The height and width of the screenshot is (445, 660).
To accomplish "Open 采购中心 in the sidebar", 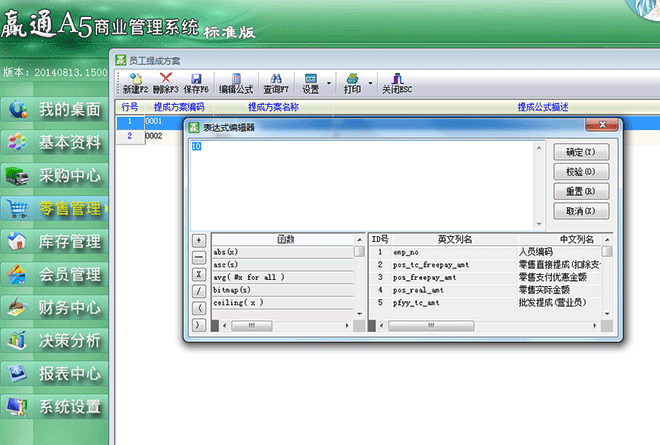I will [x=54, y=175].
